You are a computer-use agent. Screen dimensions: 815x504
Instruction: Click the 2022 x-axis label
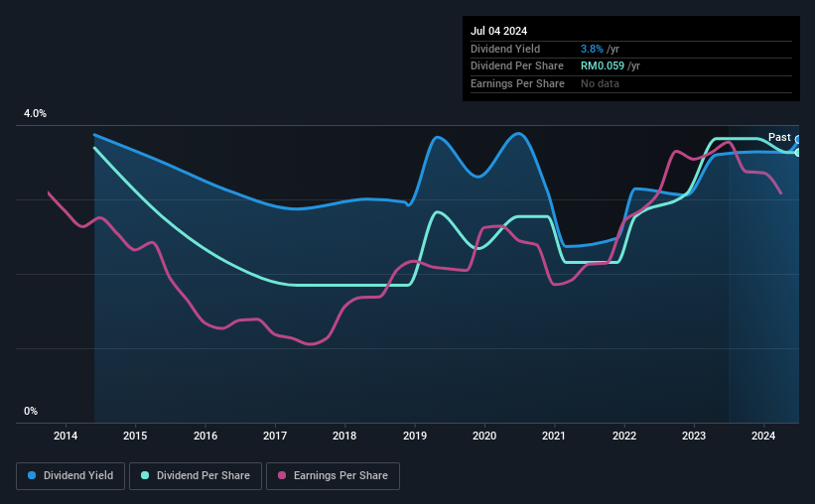coord(624,436)
